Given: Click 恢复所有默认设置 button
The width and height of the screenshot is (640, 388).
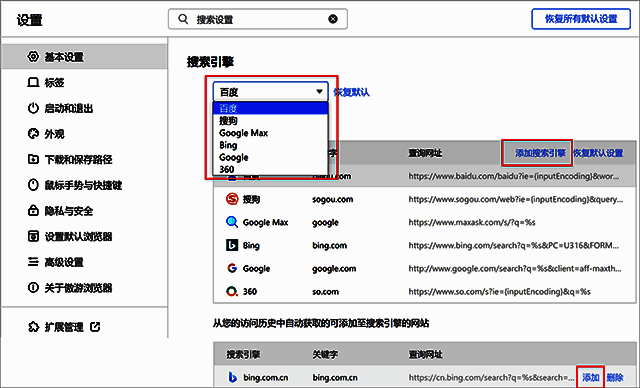Looking at the screenshot, I should (581, 19).
